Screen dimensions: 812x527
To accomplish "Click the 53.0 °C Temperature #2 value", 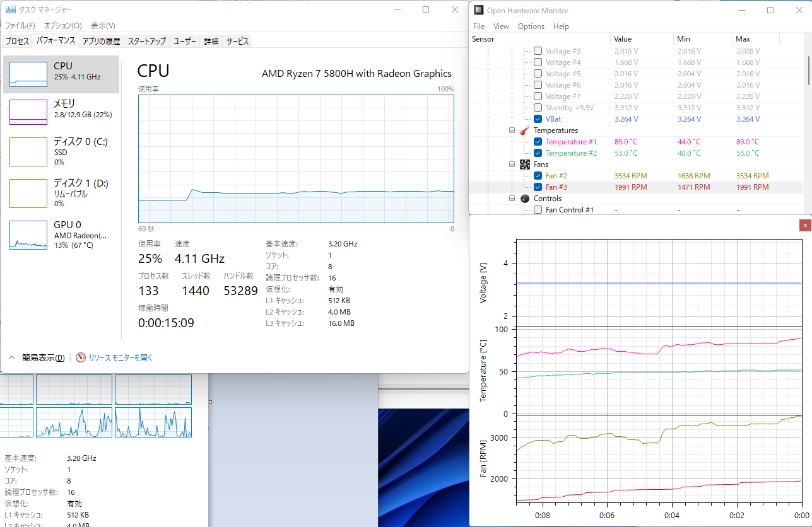I will pos(626,153).
